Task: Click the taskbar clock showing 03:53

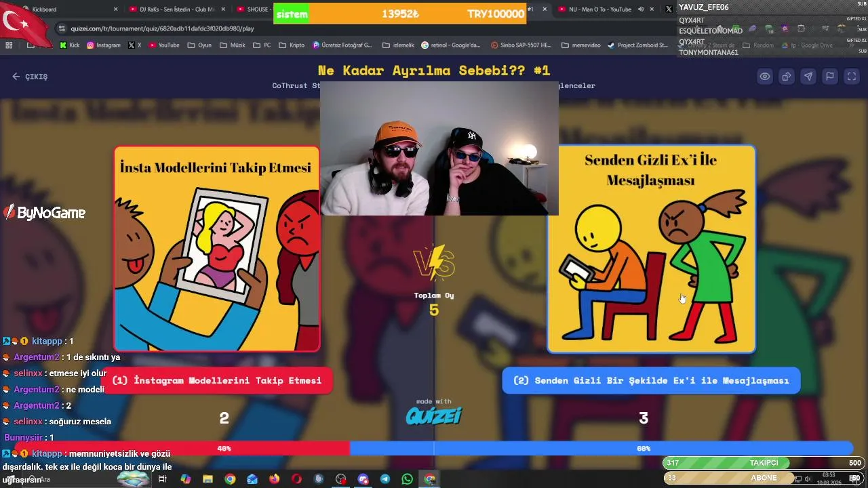Action: pyautogui.click(x=829, y=479)
